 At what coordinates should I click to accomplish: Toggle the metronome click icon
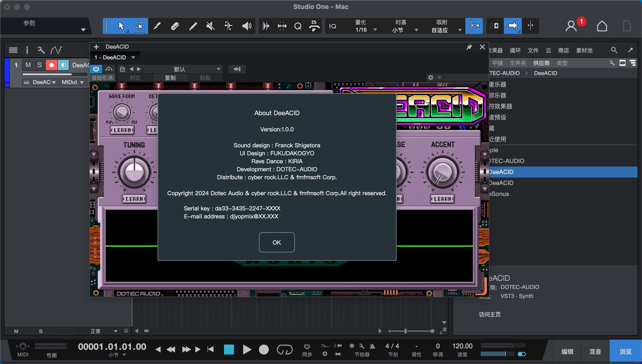coord(372,346)
